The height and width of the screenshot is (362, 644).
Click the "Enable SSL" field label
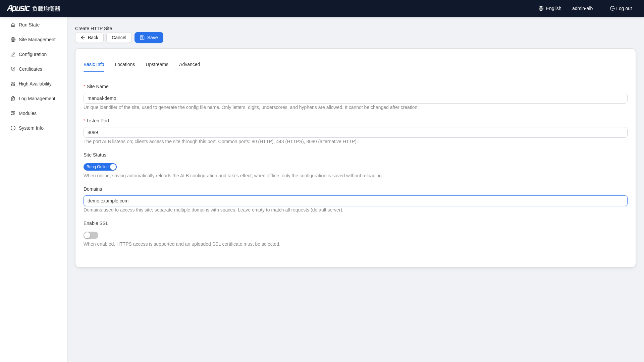pos(96,223)
